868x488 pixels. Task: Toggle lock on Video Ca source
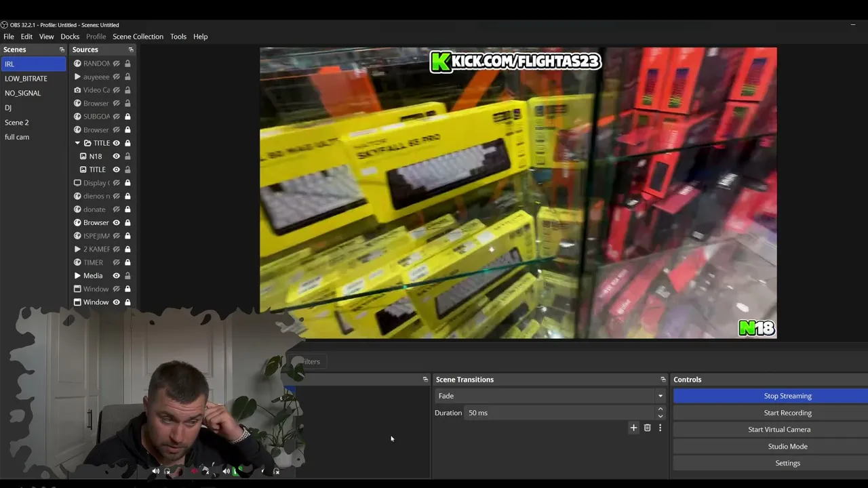127,90
